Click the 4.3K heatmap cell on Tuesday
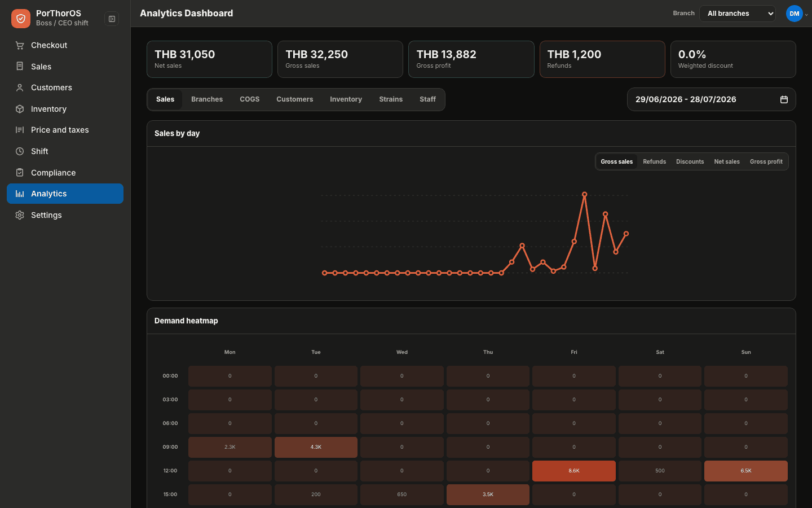 [x=316, y=447]
